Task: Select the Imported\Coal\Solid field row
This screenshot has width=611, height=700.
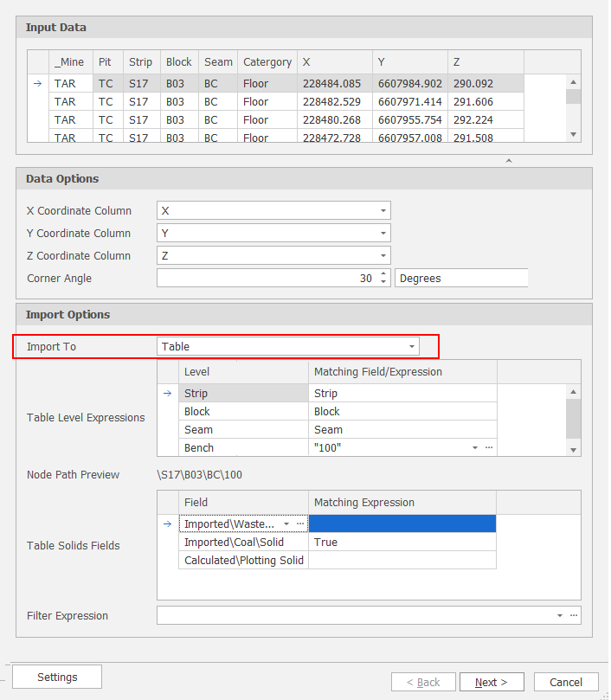Action: (x=244, y=543)
